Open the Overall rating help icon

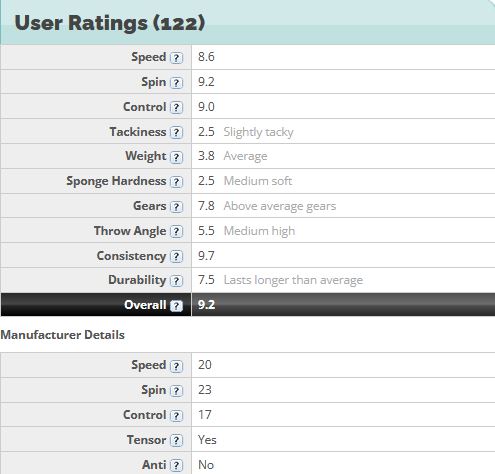coord(176,306)
